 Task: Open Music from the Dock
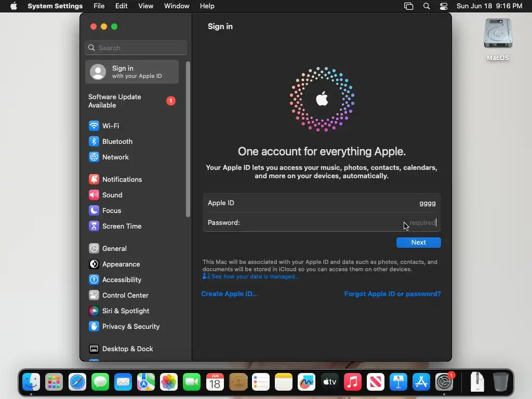coord(353,382)
